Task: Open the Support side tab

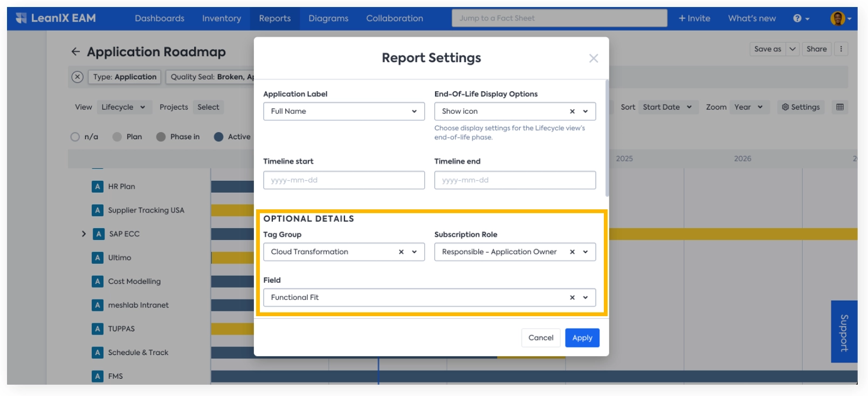Action: click(844, 331)
